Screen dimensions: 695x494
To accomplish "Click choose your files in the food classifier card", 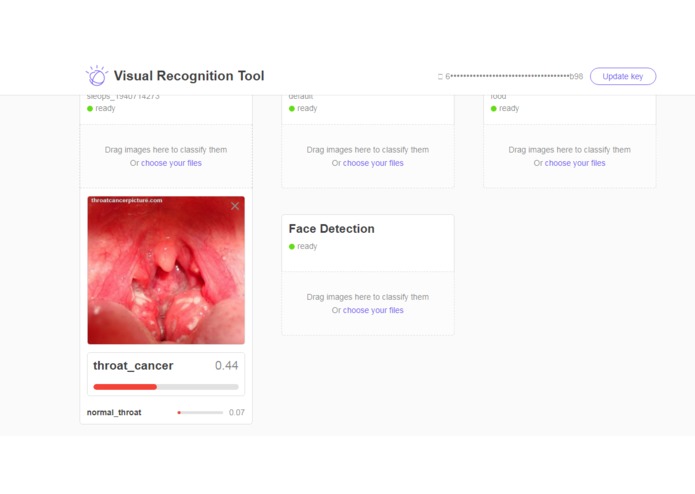I will (575, 163).
